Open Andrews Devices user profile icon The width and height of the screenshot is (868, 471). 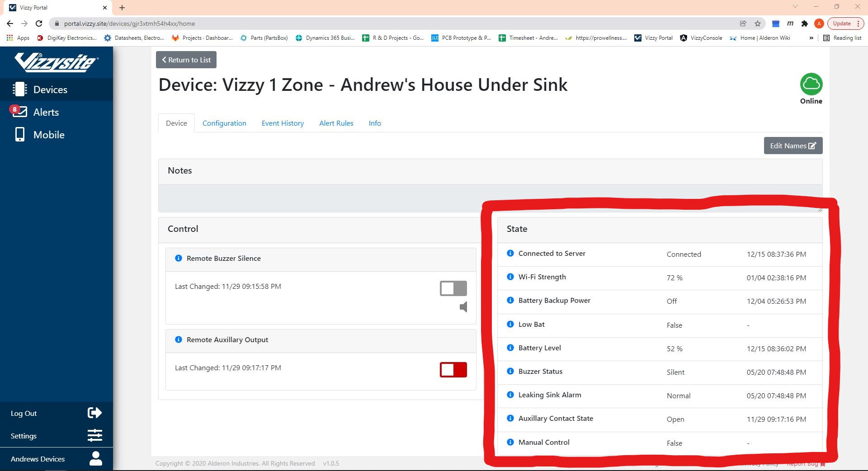[95, 458]
